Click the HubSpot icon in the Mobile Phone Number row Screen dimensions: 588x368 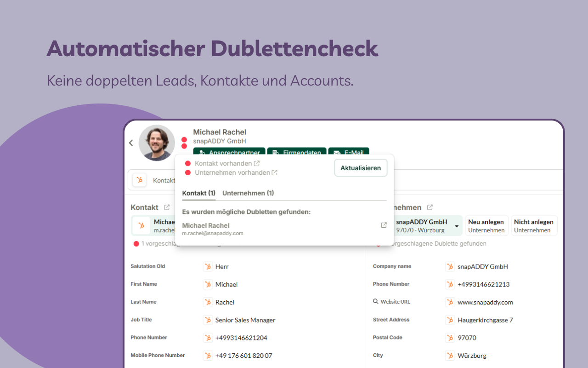208,356
